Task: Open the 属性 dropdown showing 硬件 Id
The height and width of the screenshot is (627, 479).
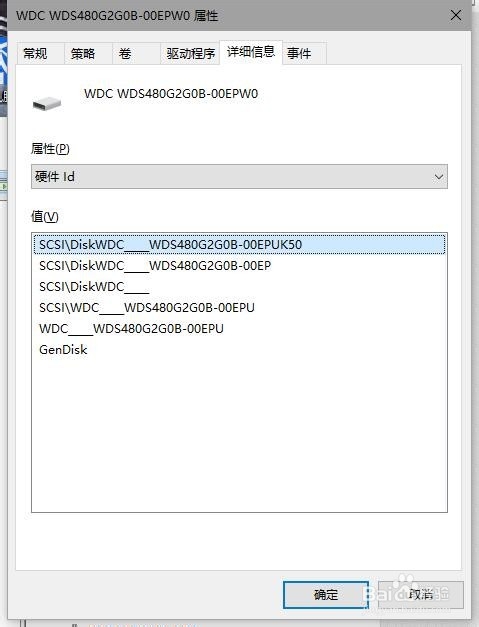Action: tap(239, 176)
